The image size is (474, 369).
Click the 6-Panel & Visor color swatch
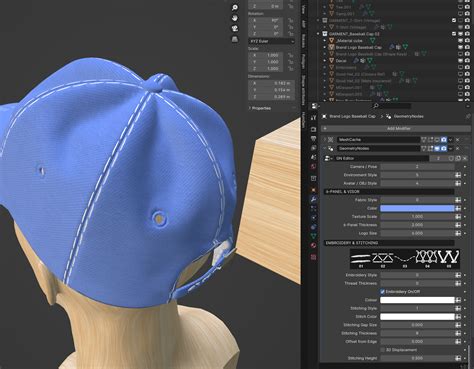click(417, 208)
